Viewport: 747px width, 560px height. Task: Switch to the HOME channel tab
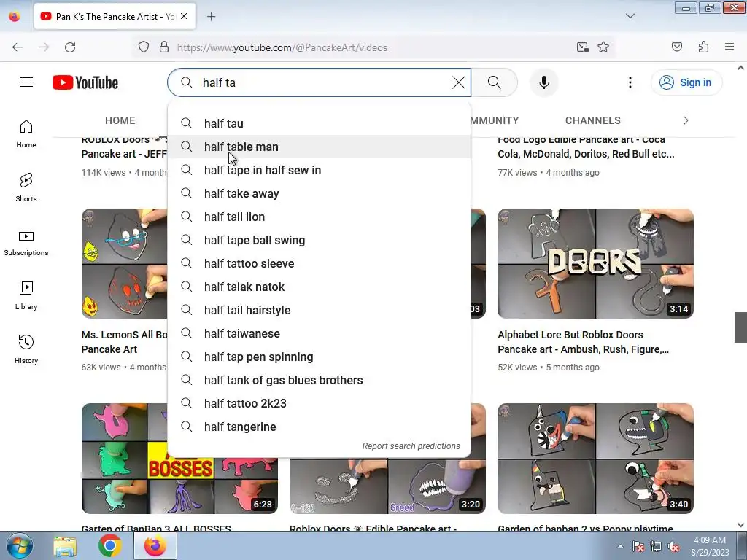click(120, 120)
